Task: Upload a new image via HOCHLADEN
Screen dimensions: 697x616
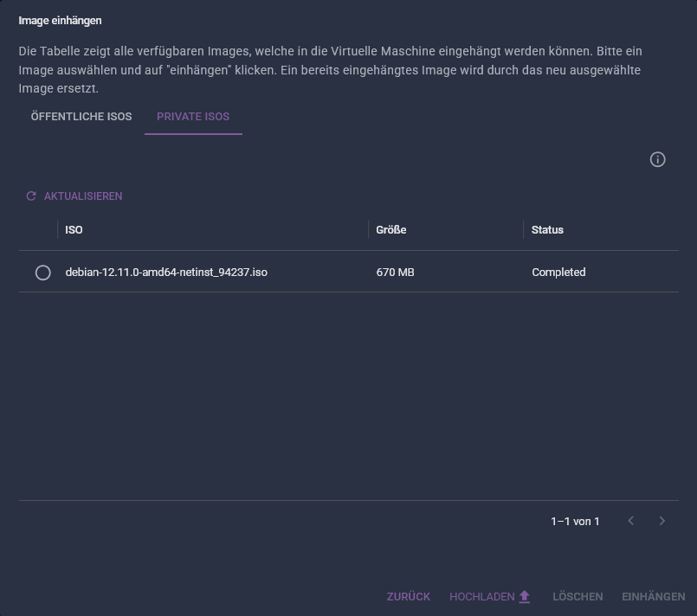Action: click(x=482, y=596)
